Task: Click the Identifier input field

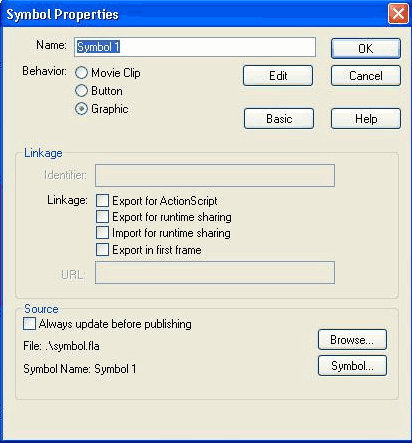Action: coord(215,175)
